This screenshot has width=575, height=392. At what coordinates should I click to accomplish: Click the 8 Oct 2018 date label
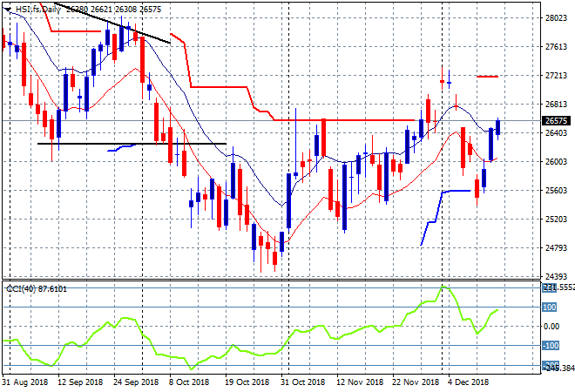pyautogui.click(x=189, y=382)
